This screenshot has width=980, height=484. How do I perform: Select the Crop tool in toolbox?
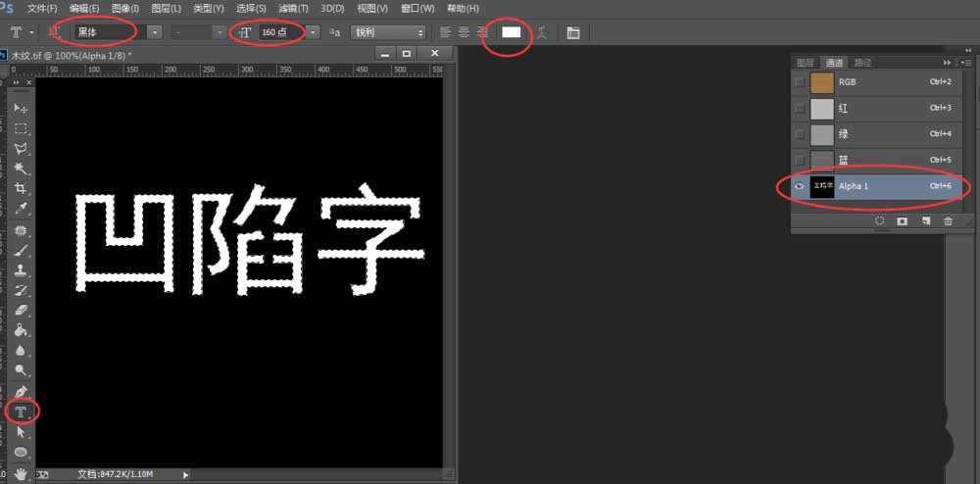coord(20,188)
